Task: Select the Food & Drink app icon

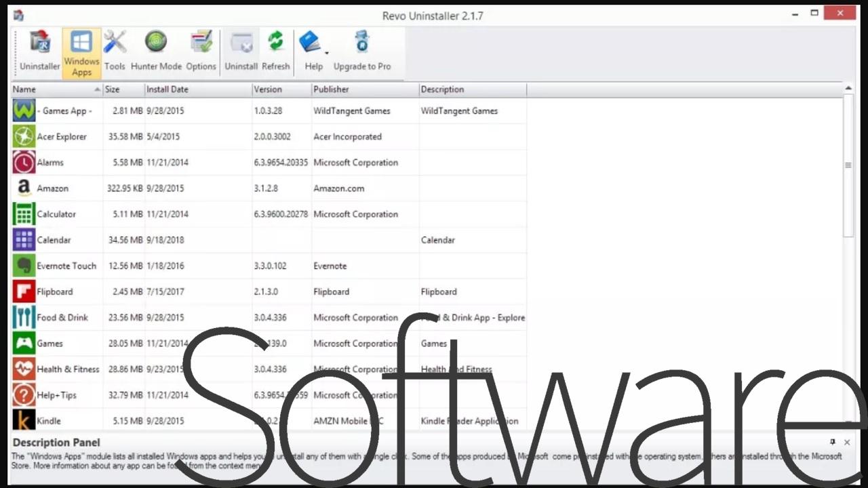Action: coord(24,317)
